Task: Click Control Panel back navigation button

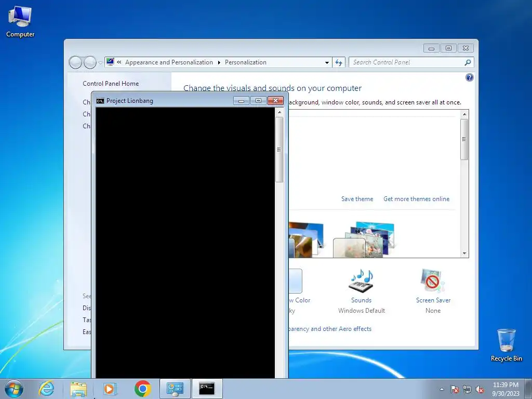Action: pos(75,62)
